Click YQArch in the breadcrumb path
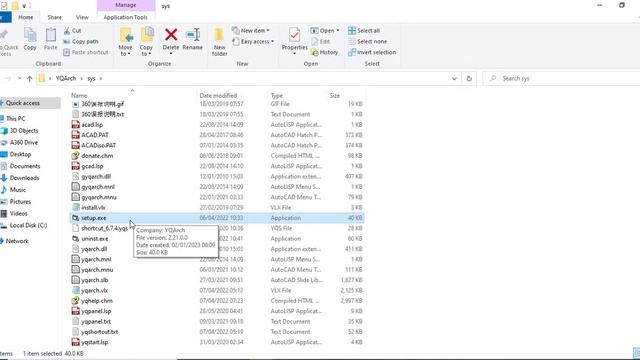640x360 pixels. (66, 78)
